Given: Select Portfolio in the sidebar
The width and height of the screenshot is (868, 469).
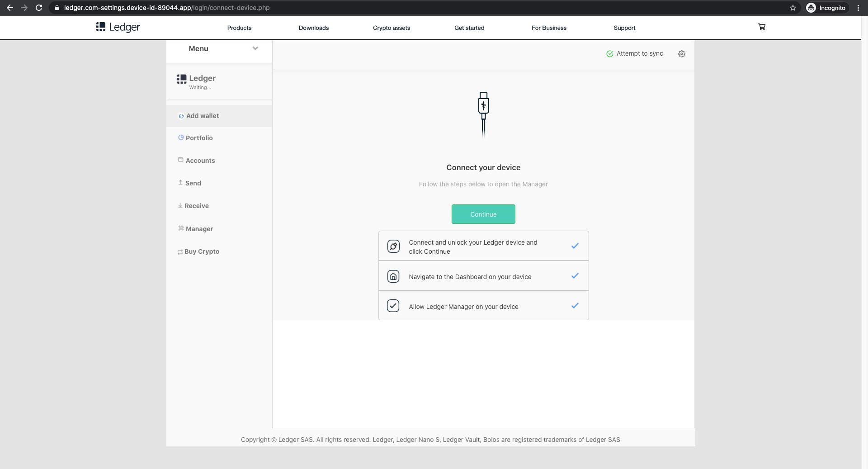Looking at the screenshot, I should 199,138.
